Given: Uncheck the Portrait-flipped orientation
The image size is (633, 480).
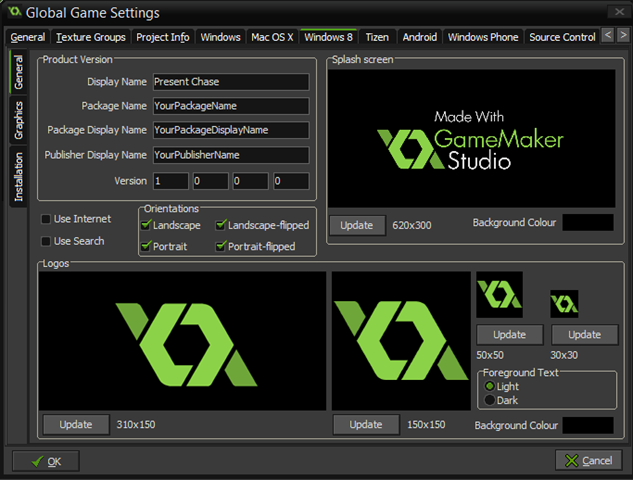Looking at the screenshot, I should click(220, 246).
